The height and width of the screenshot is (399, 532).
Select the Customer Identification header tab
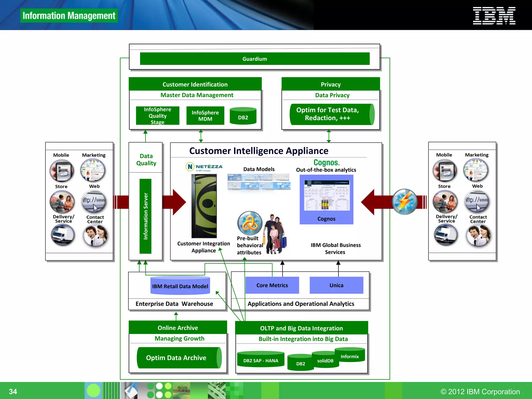(195, 84)
